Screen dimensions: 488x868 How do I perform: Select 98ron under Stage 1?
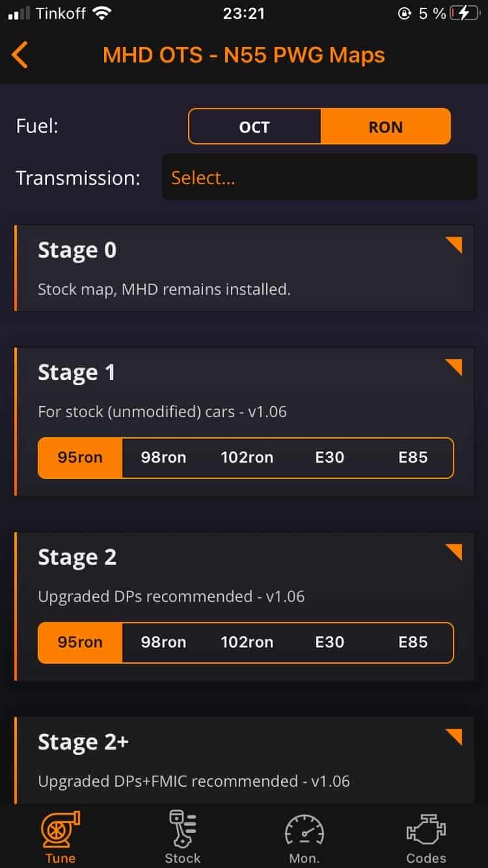[x=163, y=457]
